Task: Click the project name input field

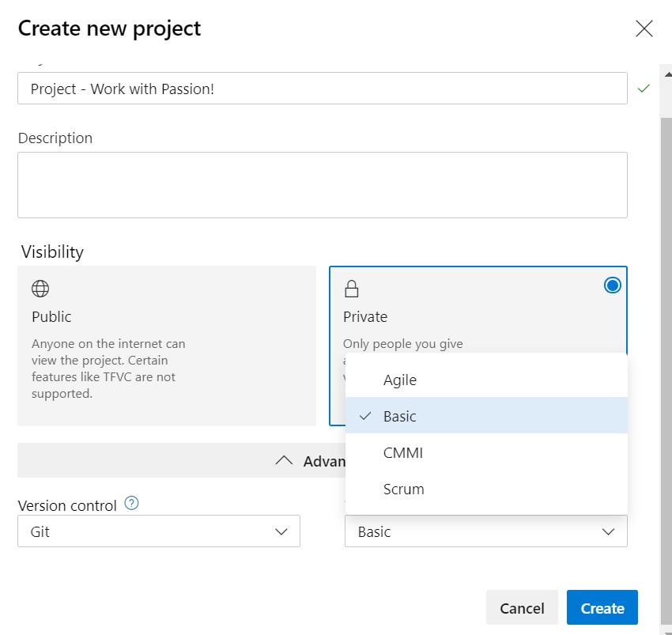Action: [322, 89]
